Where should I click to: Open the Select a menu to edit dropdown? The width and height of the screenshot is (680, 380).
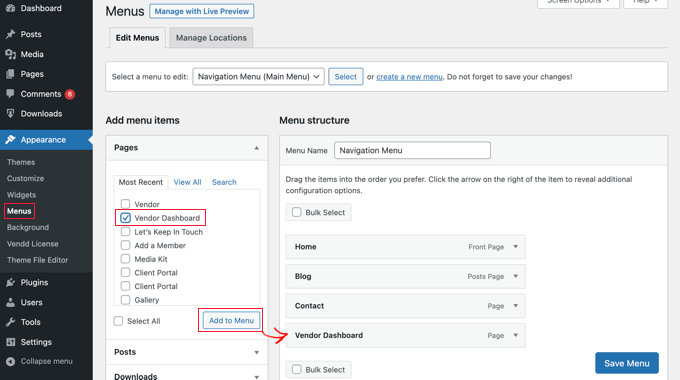[x=258, y=77]
